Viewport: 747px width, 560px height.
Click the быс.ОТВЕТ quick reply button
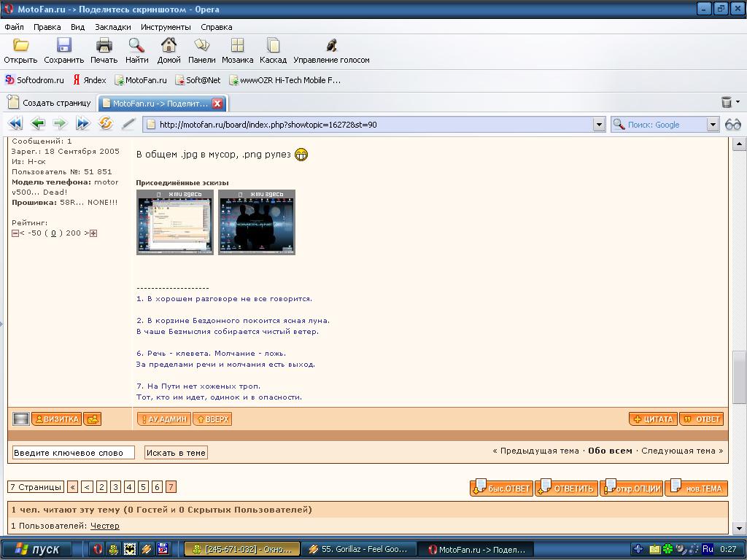tap(501, 488)
